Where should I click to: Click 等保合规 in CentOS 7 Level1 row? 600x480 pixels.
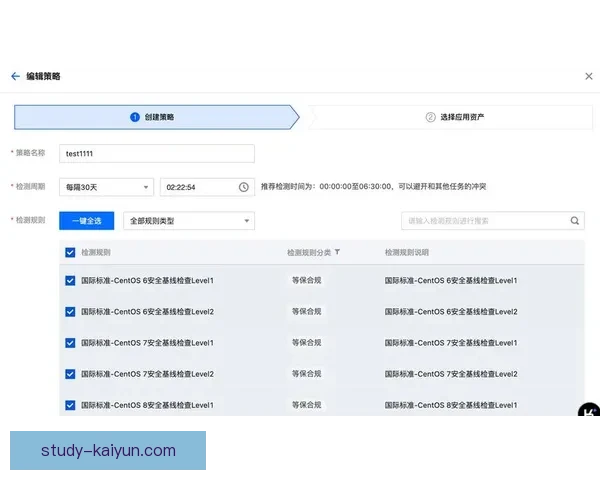(307, 342)
